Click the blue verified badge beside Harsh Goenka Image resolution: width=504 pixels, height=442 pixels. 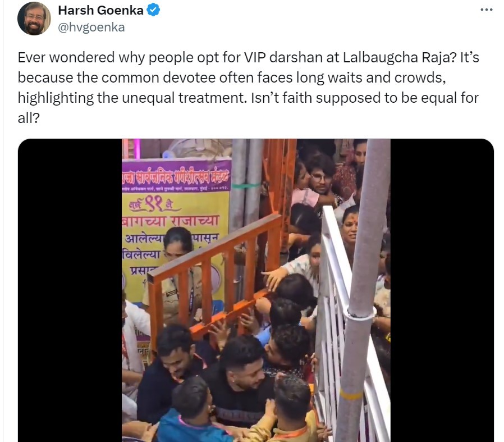tap(153, 10)
